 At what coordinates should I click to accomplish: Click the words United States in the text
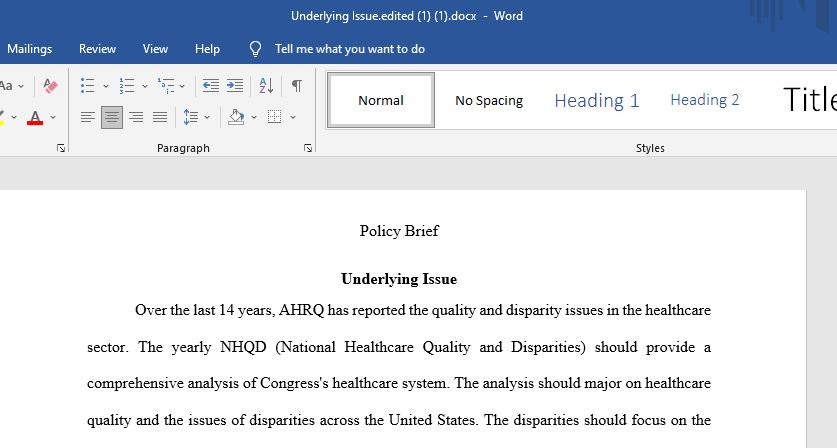pos(432,420)
